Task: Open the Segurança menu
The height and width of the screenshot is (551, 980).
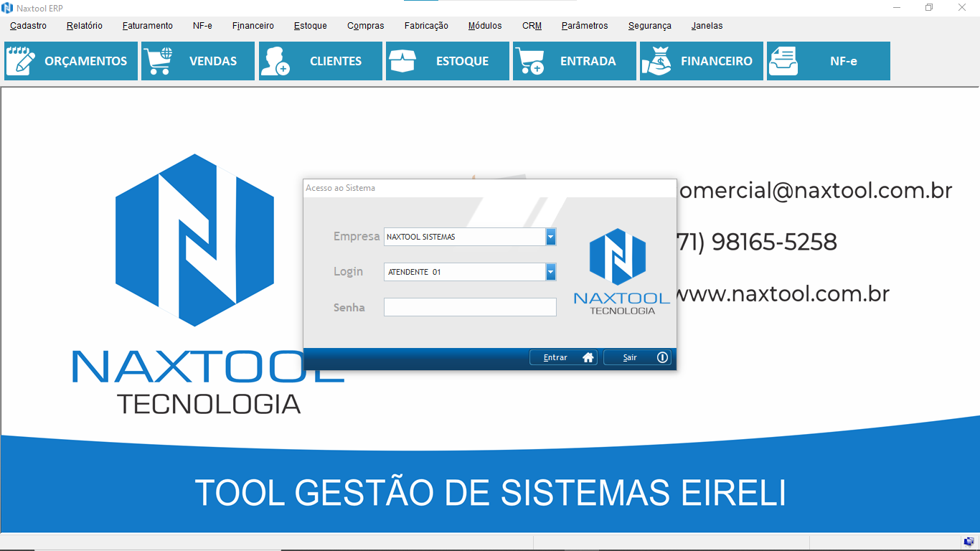Action: [x=650, y=26]
